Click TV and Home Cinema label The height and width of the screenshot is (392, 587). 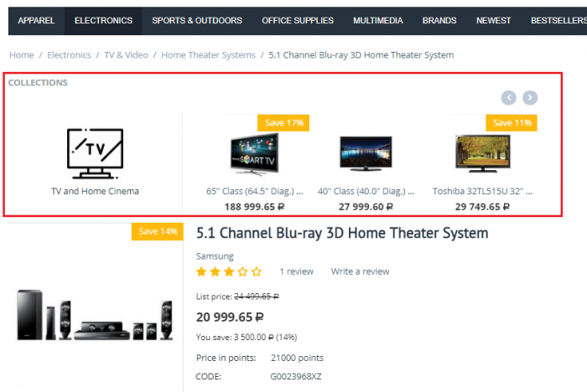95,191
